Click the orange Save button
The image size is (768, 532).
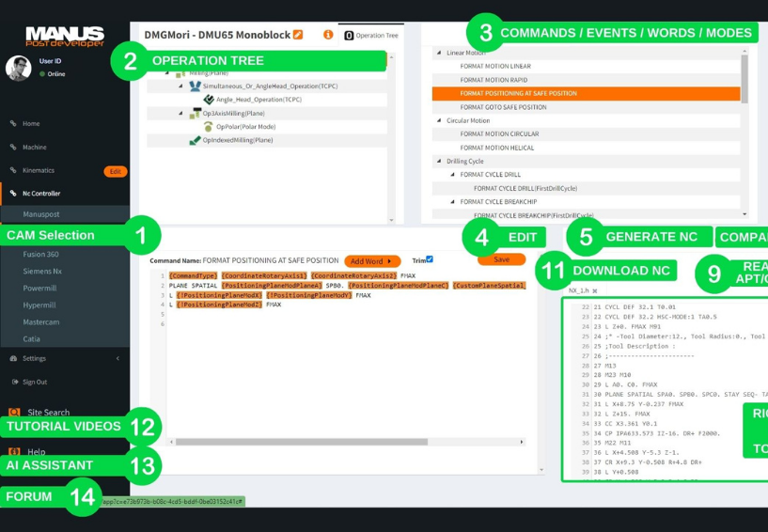pyautogui.click(x=501, y=259)
